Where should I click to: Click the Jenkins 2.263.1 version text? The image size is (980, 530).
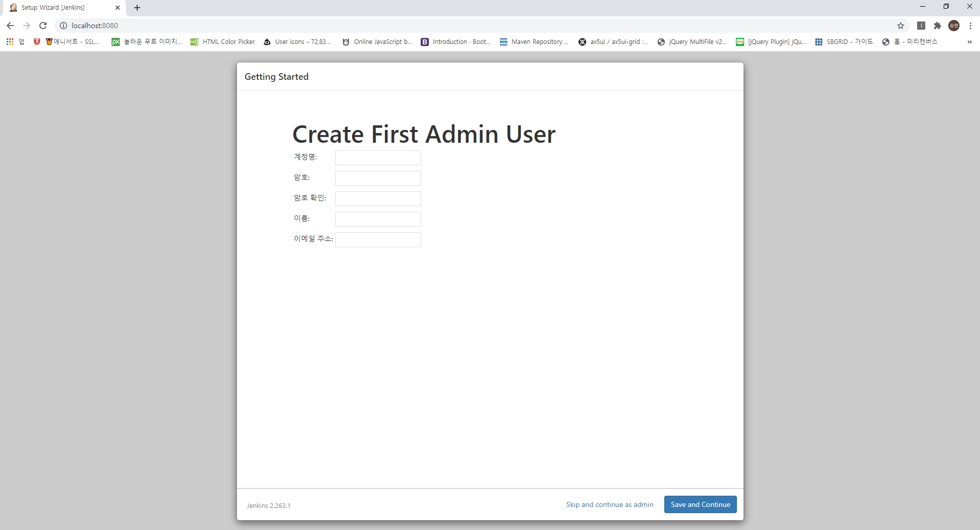(x=268, y=505)
